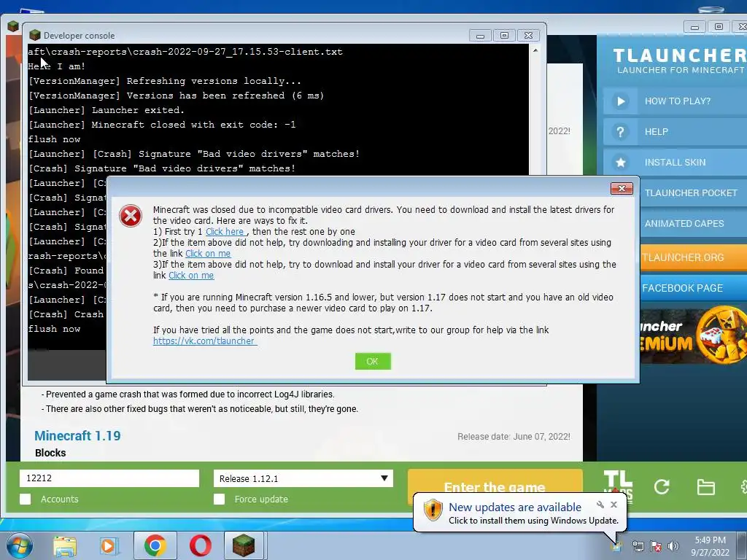747x560 pixels.
Task: Click the TLauncher Premium banner
Action: 693,336
